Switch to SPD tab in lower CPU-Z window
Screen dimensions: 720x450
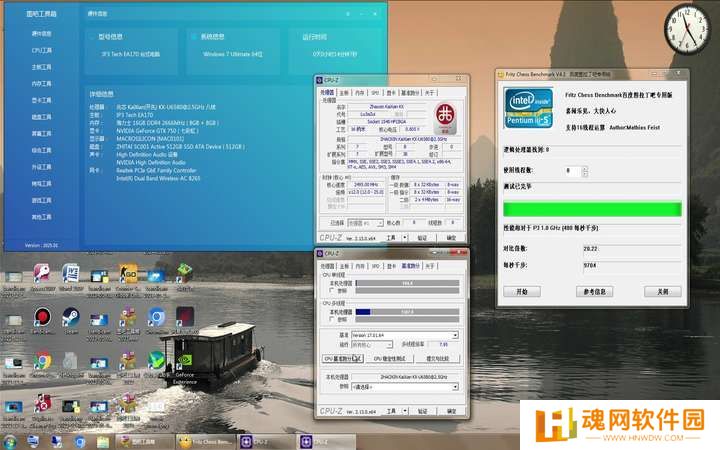(x=376, y=266)
